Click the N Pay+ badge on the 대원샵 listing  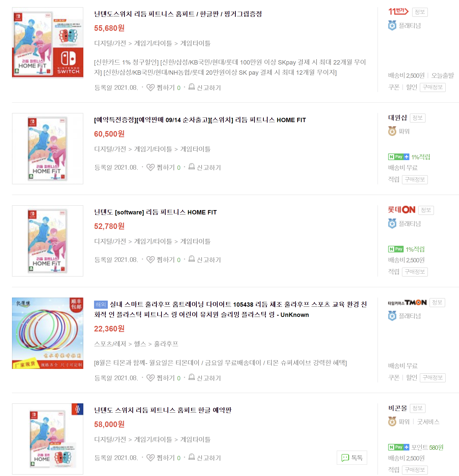coord(399,157)
